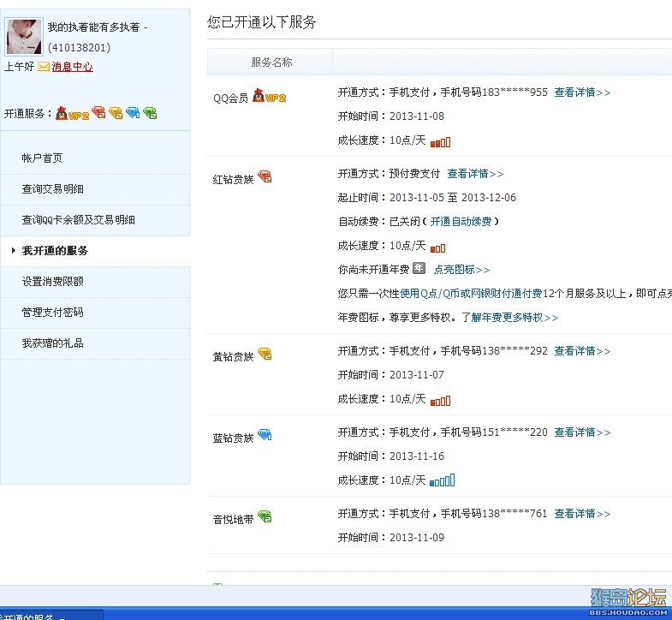
Task: Click the 红钻贵族 service name text
Action: tap(233, 180)
